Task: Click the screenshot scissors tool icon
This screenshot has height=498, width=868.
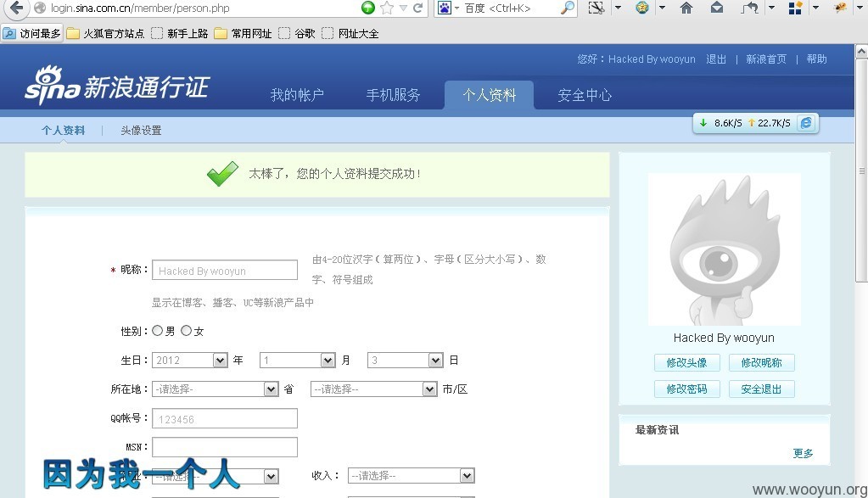Action: (596, 8)
